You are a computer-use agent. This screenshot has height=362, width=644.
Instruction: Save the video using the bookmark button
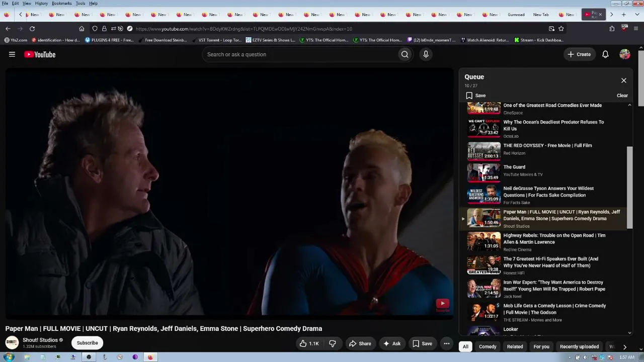422,343
